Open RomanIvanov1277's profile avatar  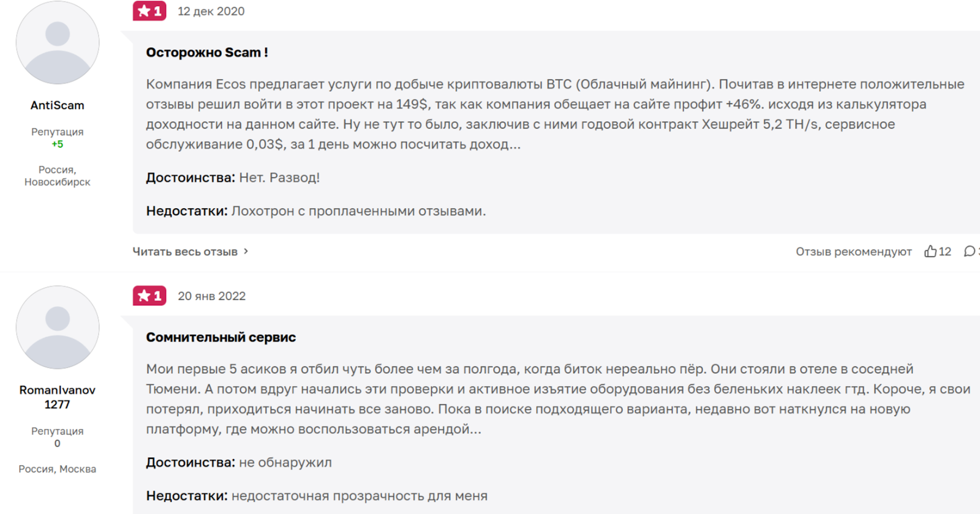click(58, 327)
